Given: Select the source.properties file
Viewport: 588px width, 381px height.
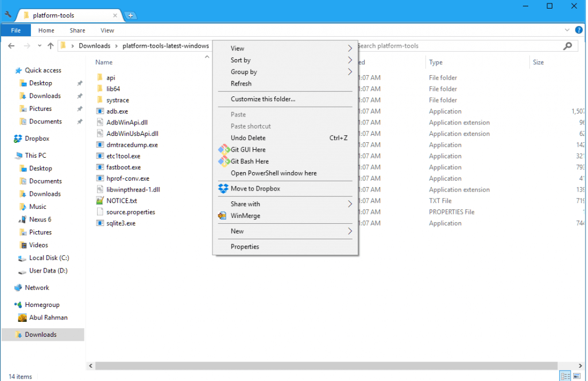Looking at the screenshot, I should 130,212.
